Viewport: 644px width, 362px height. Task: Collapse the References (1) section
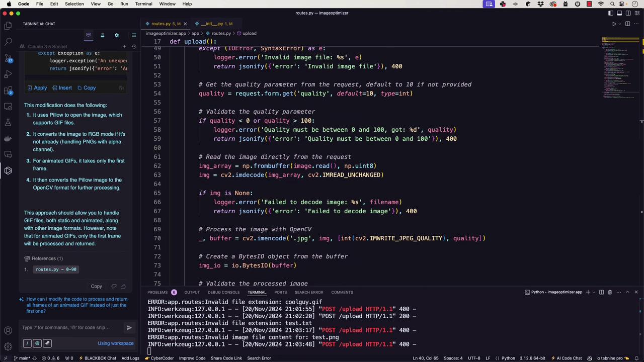pos(44,258)
